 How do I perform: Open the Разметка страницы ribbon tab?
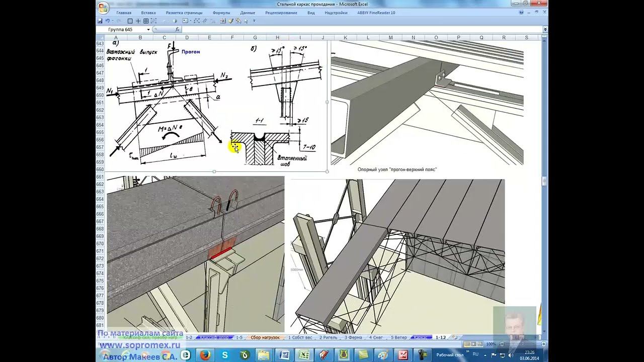(184, 13)
